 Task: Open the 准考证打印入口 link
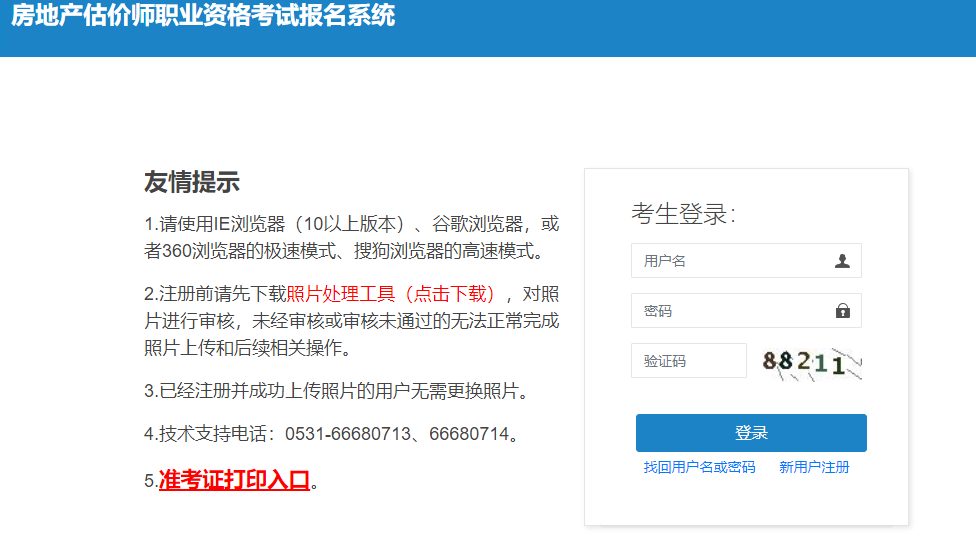click(234, 480)
